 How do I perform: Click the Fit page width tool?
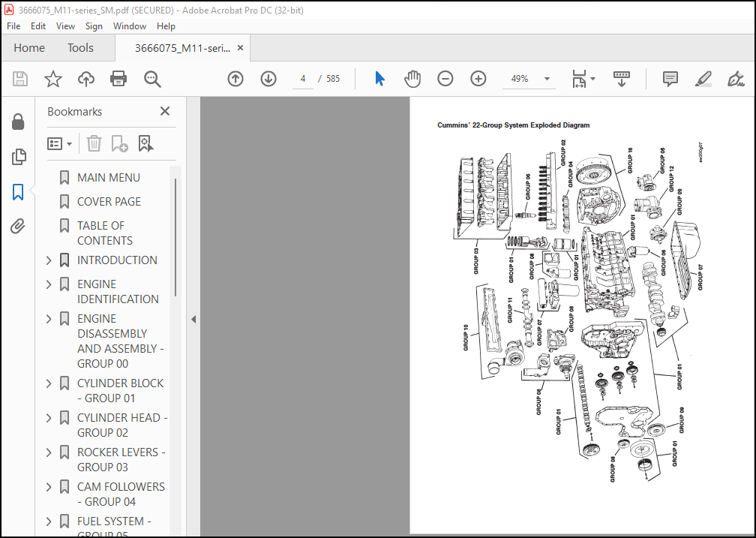click(578, 79)
